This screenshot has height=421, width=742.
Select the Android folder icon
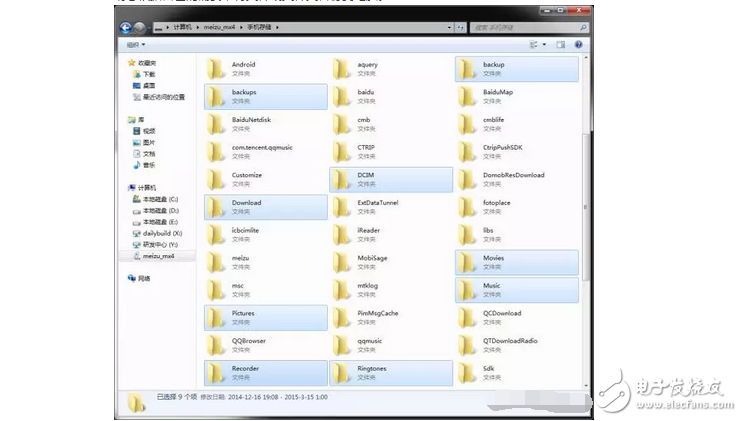click(x=216, y=69)
